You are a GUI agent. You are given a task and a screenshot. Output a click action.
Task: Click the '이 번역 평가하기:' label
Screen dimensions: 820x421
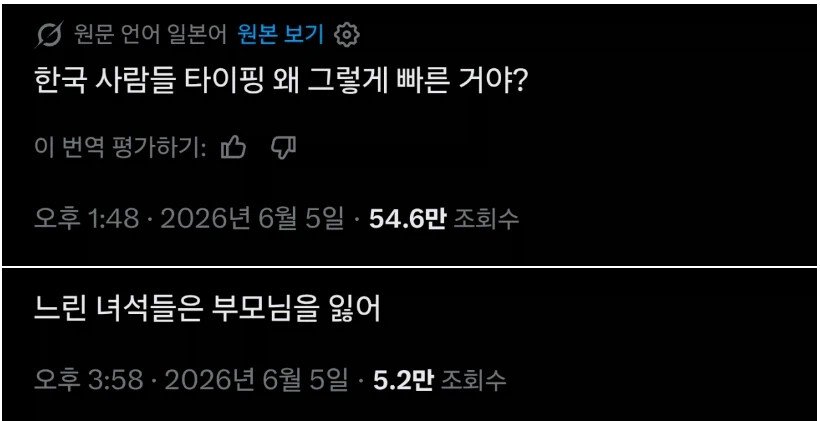[x=120, y=148]
